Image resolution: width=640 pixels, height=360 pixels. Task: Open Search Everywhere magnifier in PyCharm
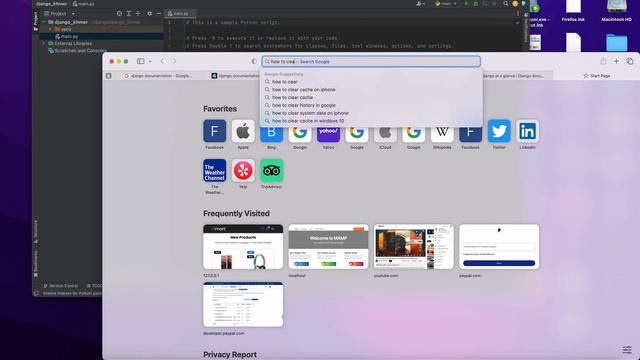click(x=506, y=4)
